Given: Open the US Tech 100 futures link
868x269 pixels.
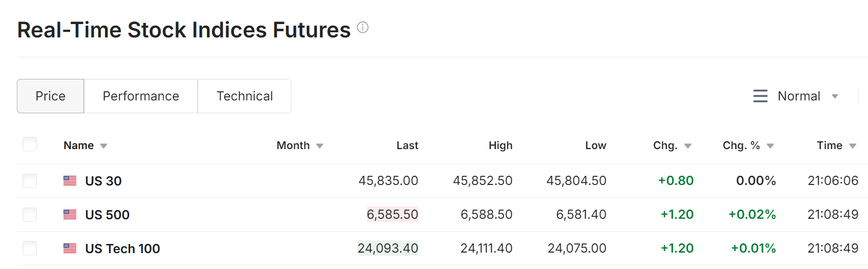Looking at the screenshot, I should [122, 249].
